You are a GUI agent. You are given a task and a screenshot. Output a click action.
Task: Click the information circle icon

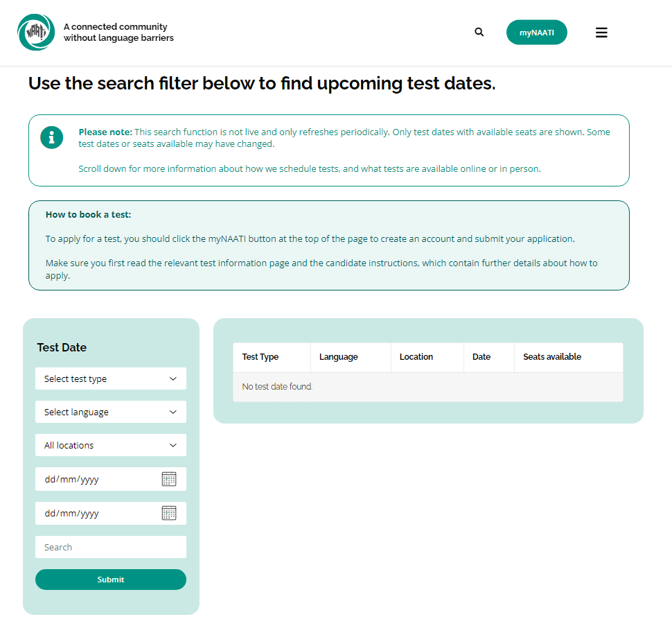(x=51, y=138)
